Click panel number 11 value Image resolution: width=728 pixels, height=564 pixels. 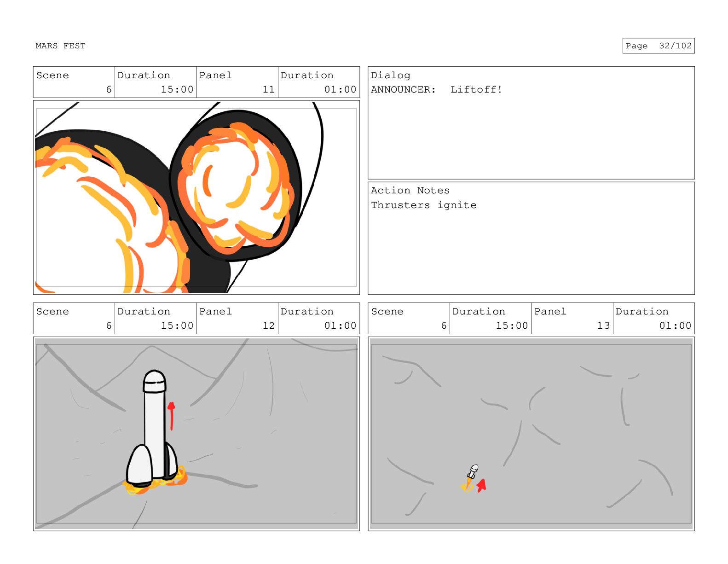[269, 89]
